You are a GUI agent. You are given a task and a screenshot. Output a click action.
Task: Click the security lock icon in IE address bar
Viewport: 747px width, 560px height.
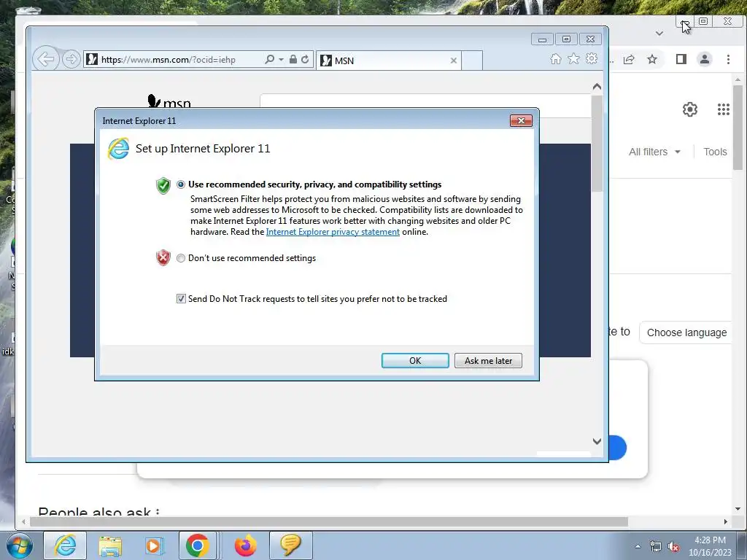(x=293, y=59)
